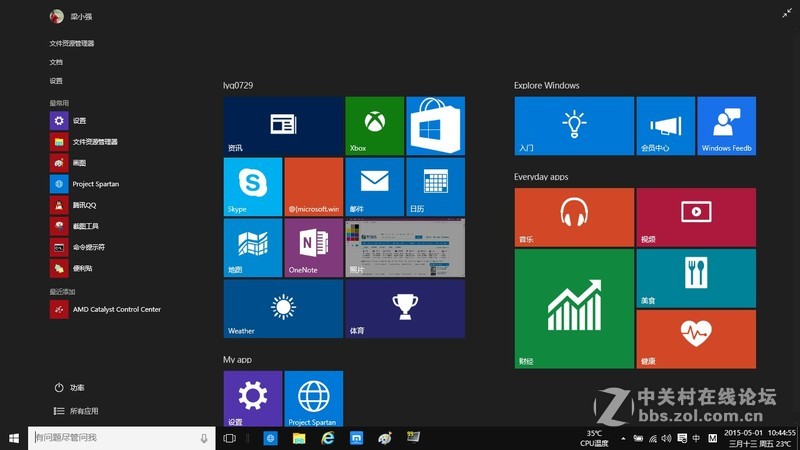Click the user account 梁小强

click(x=71, y=16)
